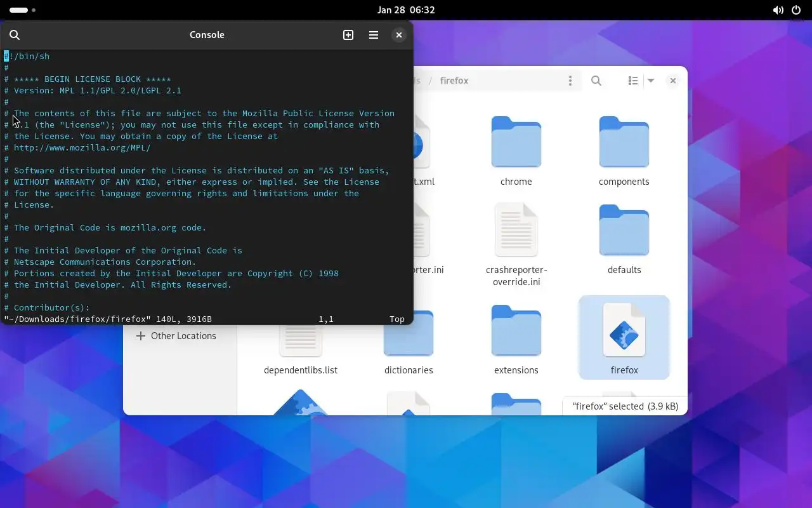The width and height of the screenshot is (812, 508).
Task: Click the "Version: MPL 1.1/GPL 2.0/LGPL 2.1" line
Action: click(93, 90)
